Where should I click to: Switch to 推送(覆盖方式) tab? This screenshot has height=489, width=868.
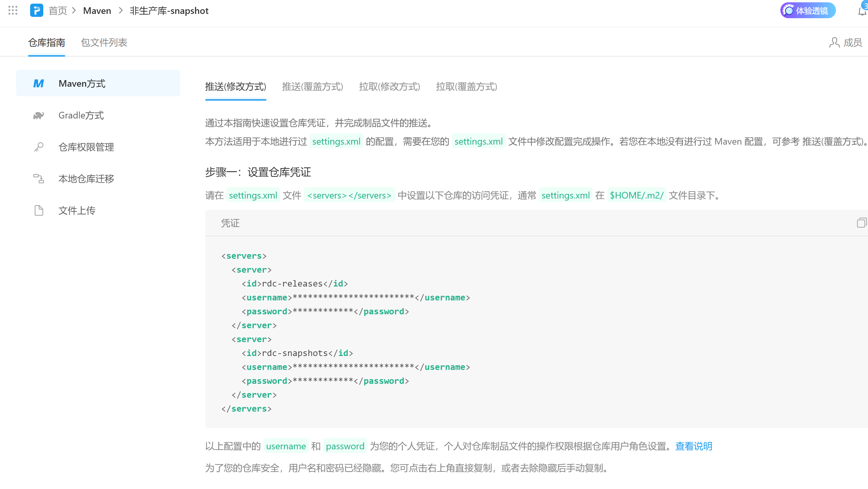(312, 87)
